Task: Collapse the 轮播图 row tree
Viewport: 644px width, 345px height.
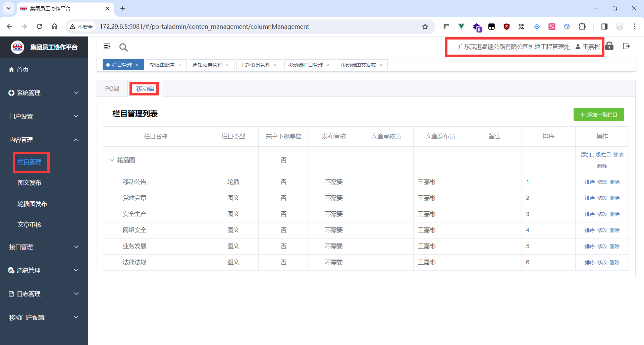Action: coord(112,160)
